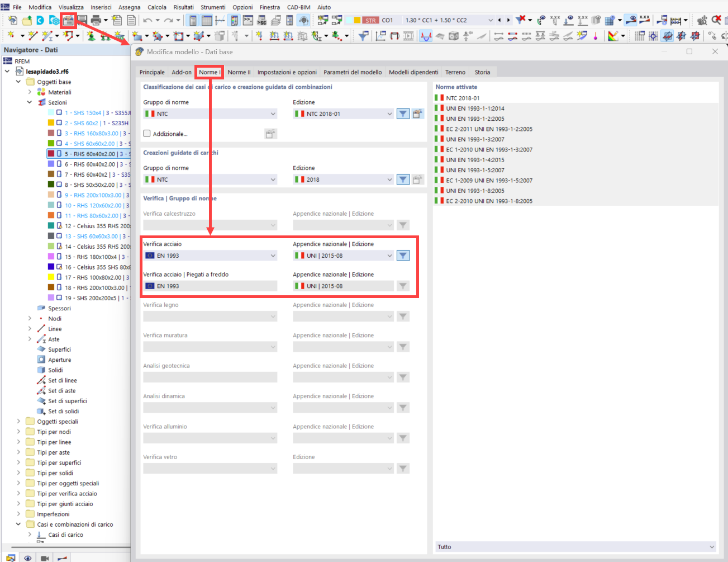
Task: Open the Verifica acciaio EN 1993 dropdown
Action: [x=210, y=256]
